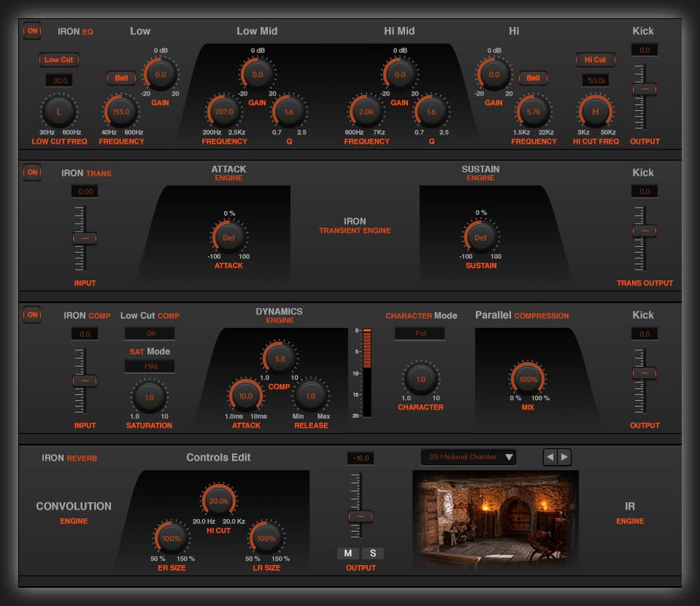The height and width of the screenshot is (606, 700).
Task: Click the Hi band Frequency knob at 5.7k
Action: tap(534, 112)
